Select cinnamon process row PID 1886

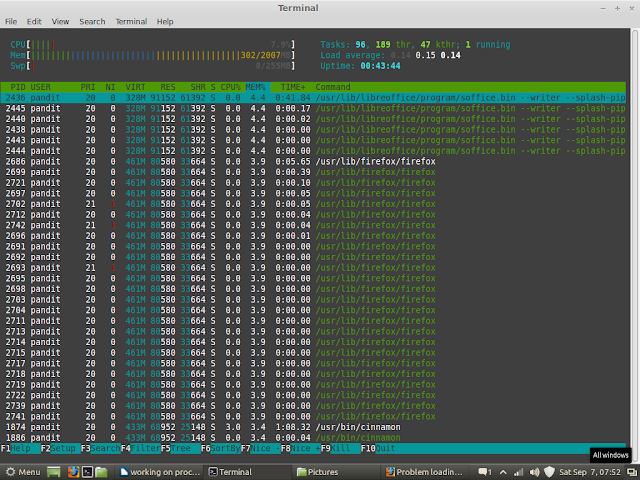click(x=313, y=438)
